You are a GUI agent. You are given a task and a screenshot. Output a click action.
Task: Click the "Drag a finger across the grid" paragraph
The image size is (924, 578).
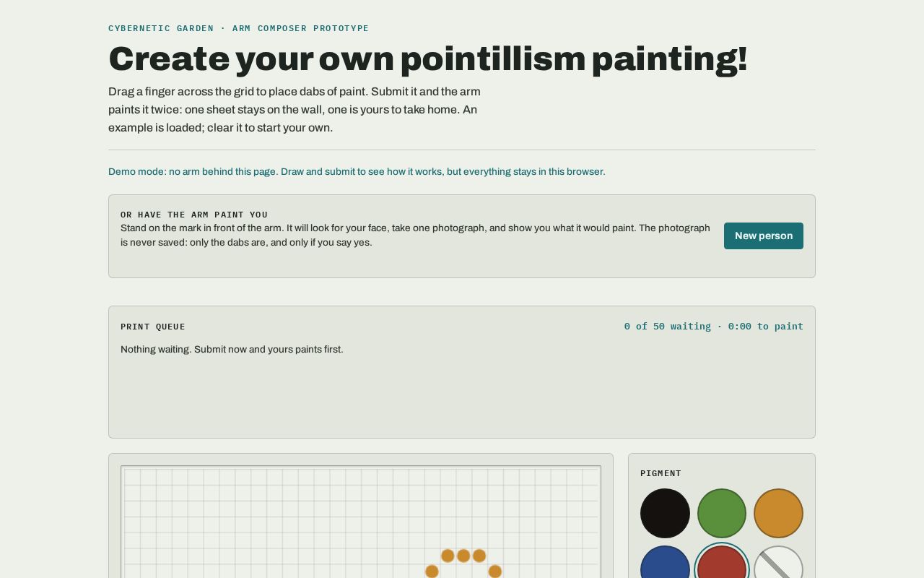295,110
